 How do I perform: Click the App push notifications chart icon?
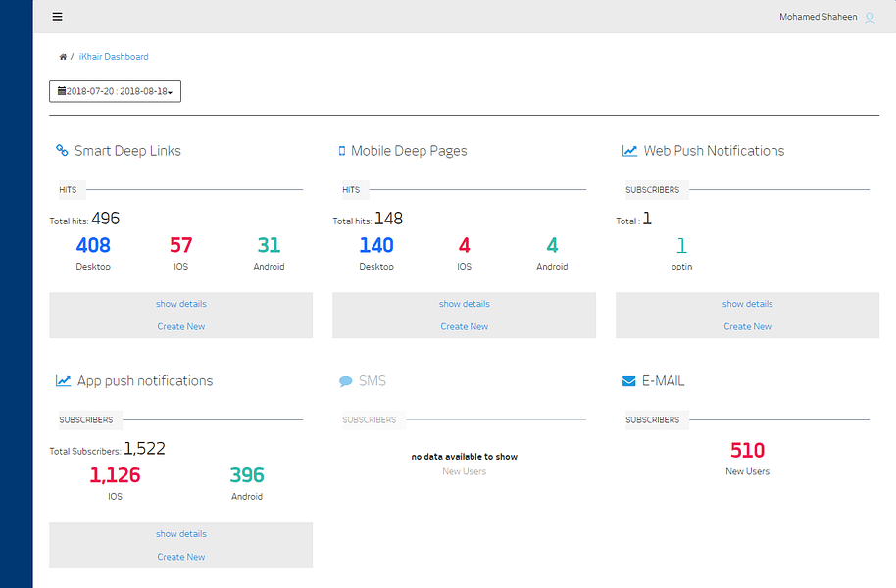(63, 380)
